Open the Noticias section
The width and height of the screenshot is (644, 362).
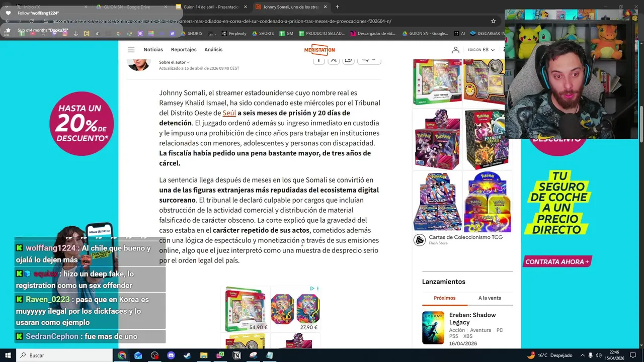[153, 50]
